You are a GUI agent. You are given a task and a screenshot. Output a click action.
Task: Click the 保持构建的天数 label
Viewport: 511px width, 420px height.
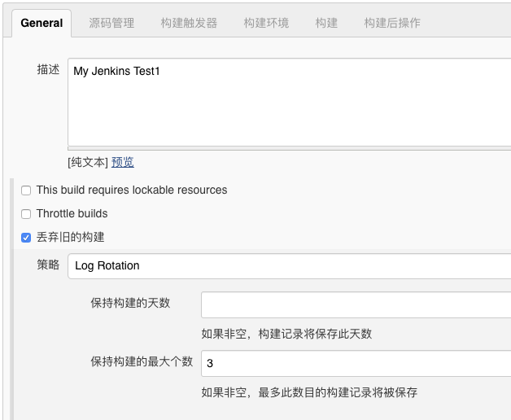point(130,303)
